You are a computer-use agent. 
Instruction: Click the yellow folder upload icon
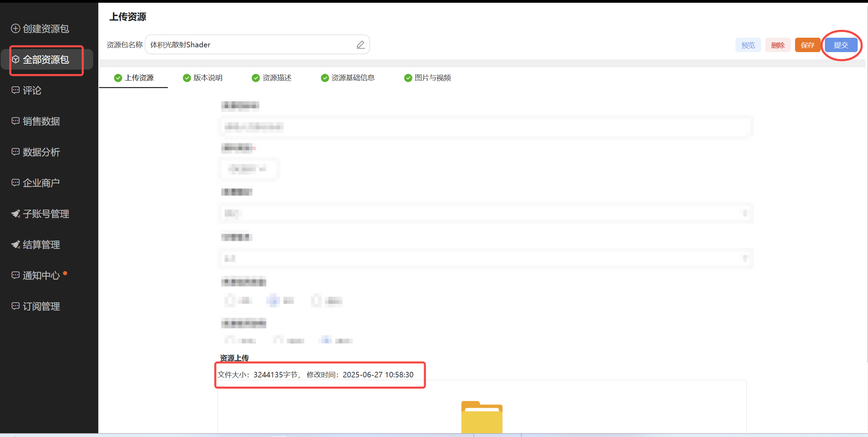tap(482, 417)
